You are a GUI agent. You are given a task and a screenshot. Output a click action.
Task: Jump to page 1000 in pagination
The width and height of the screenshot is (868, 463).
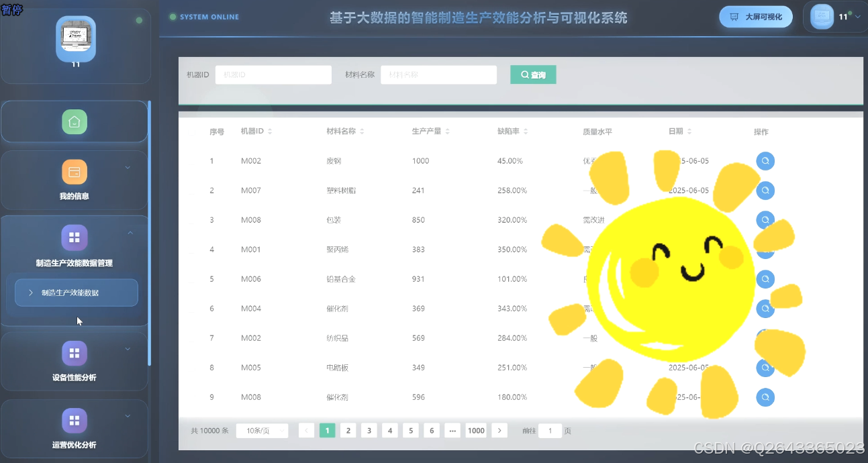point(476,430)
